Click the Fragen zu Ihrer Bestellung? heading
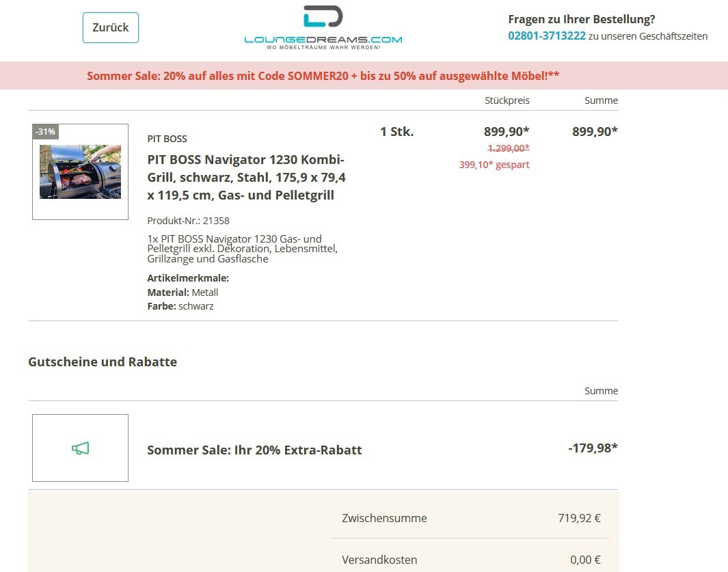The height and width of the screenshot is (572, 728). (x=582, y=20)
